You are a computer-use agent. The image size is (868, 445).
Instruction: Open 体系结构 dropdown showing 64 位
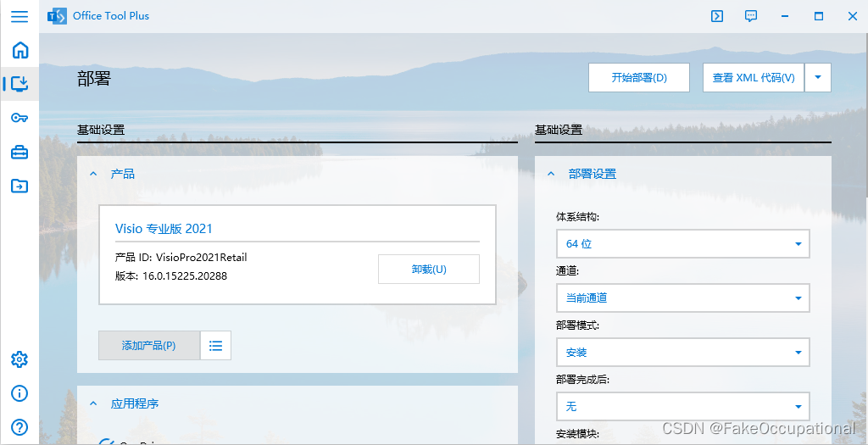[x=682, y=243]
